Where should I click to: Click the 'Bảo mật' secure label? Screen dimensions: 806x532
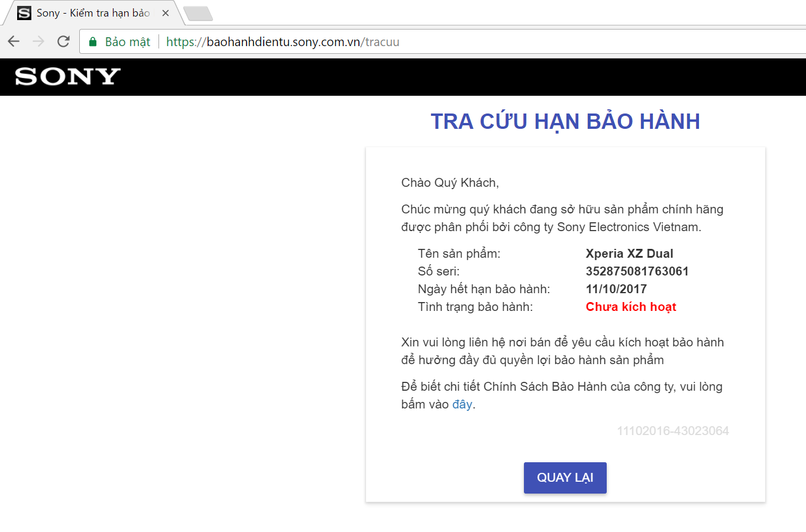click(128, 42)
